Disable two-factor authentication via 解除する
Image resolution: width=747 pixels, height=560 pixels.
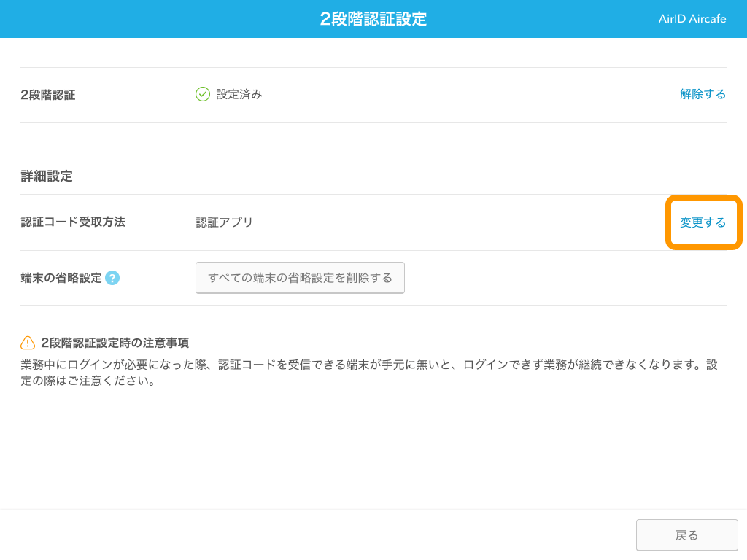pos(703,93)
